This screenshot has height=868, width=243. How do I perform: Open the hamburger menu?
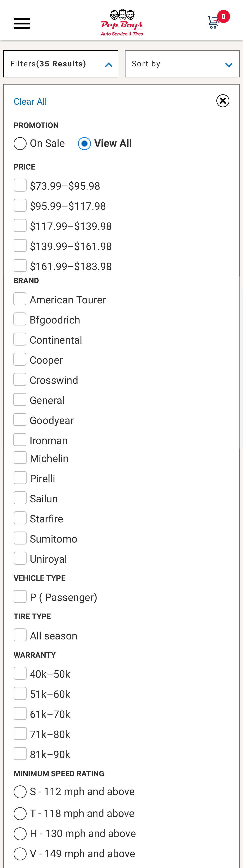pos(22,24)
